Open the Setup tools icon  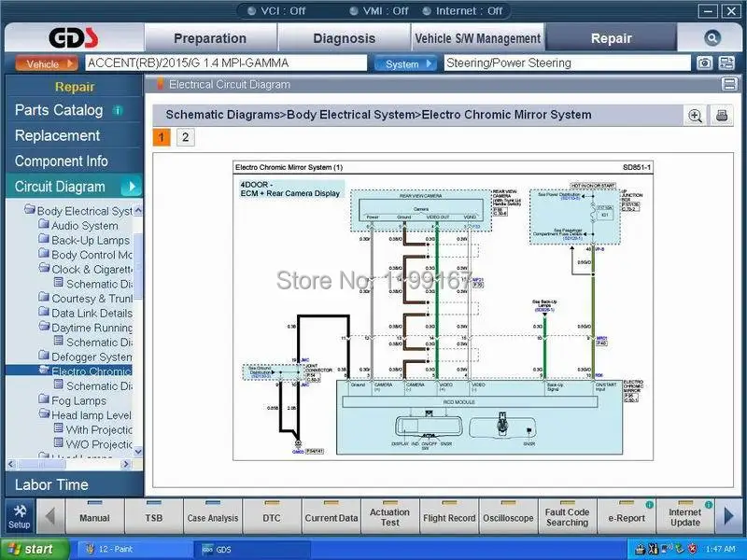[20, 516]
